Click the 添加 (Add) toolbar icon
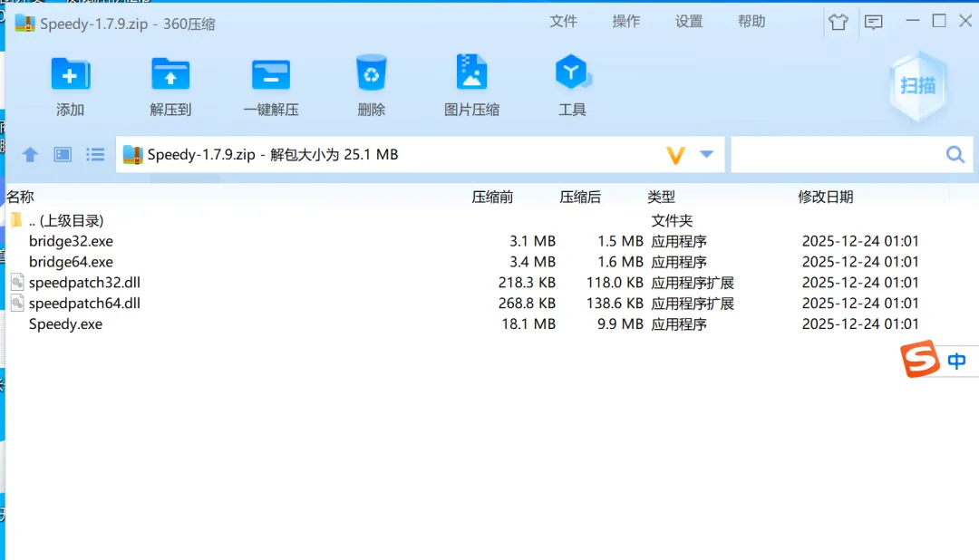This screenshot has width=979, height=560. tap(70, 75)
